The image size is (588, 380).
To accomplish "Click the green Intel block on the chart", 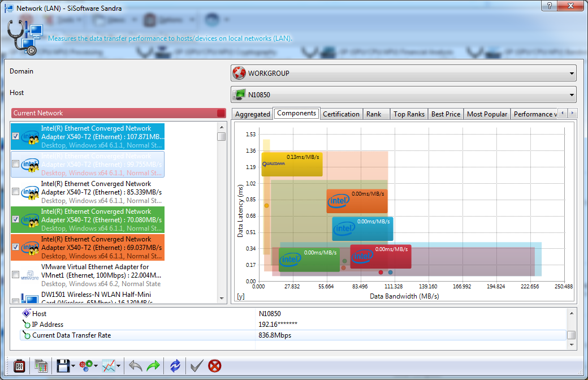I will tap(309, 260).
